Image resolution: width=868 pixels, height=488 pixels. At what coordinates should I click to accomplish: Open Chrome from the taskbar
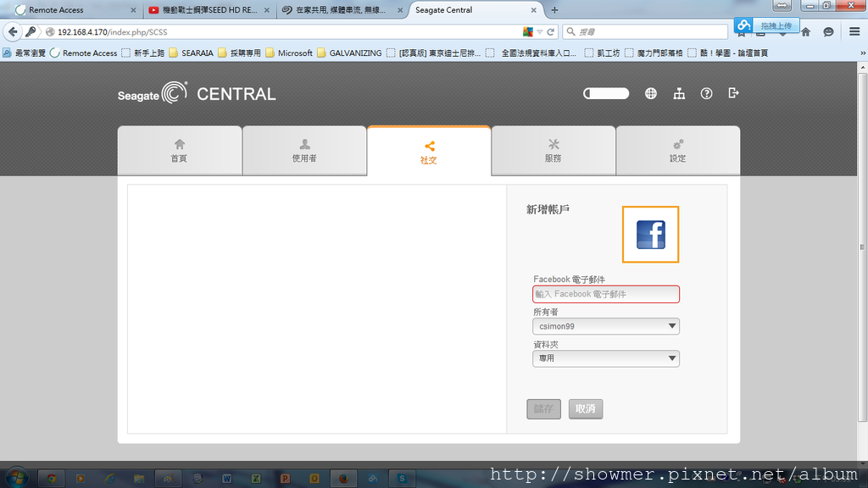[x=52, y=478]
